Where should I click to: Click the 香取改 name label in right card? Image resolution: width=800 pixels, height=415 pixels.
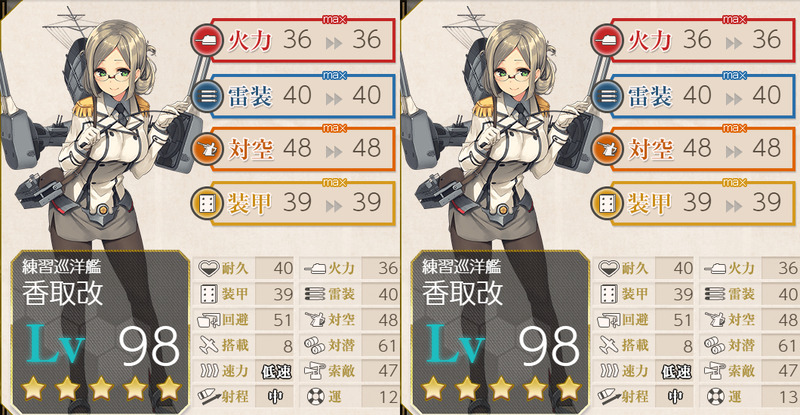tap(462, 294)
